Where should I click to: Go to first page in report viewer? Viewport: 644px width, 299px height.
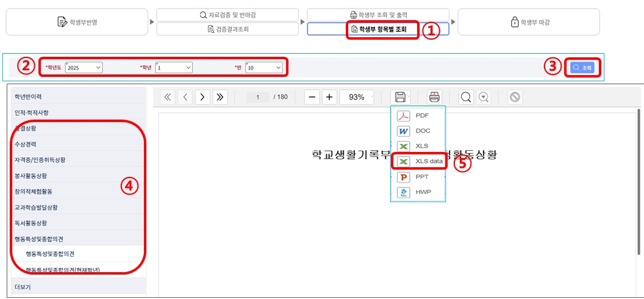[168, 97]
